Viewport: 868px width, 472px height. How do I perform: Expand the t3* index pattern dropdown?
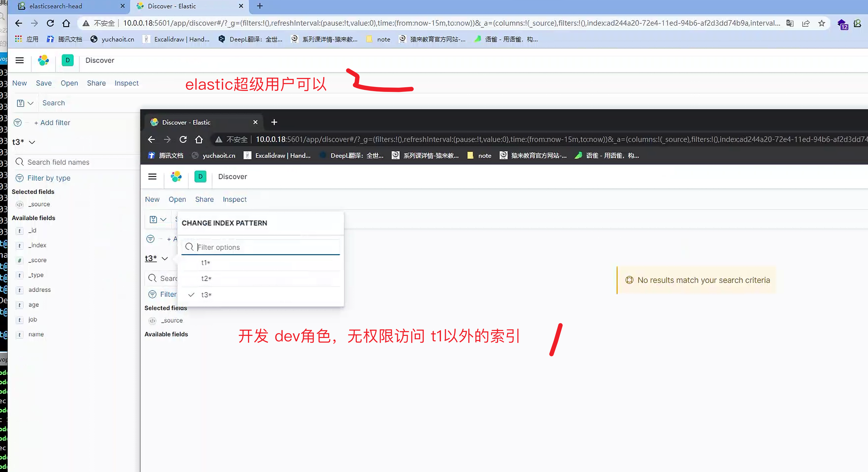click(32, 142)
